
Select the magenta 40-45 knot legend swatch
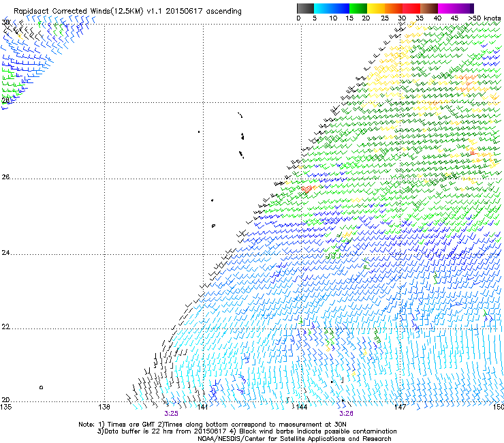(x=446, y=8)
